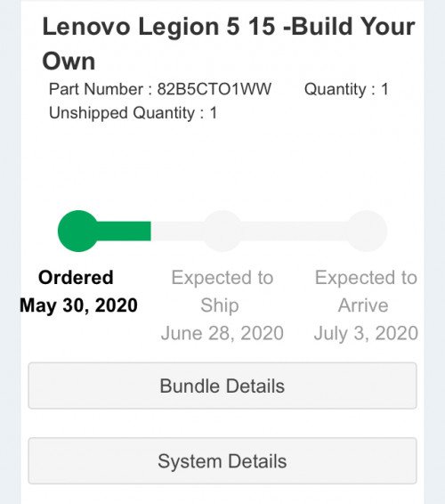Screen dimensions: 445x504
Task: Click the green filled progress bar segment
Action: click(x=124, y=231)
